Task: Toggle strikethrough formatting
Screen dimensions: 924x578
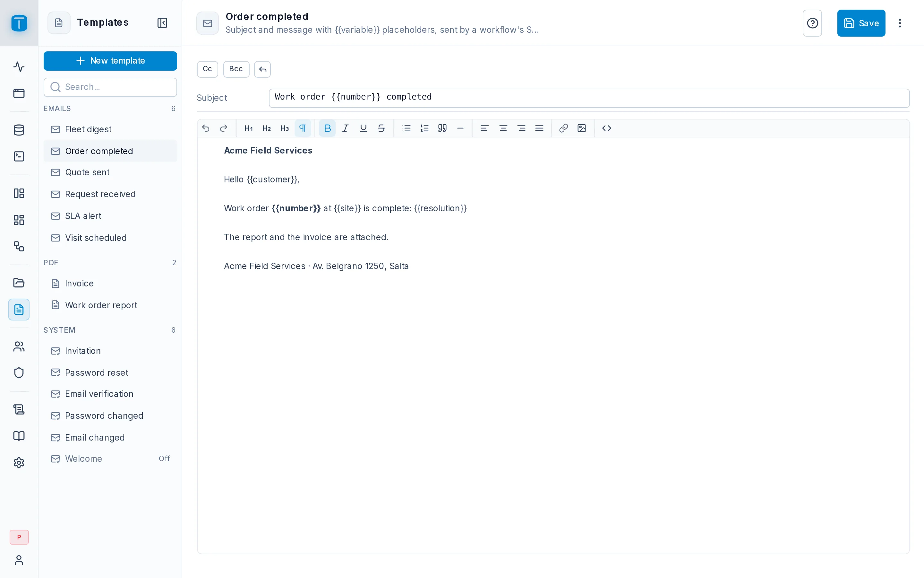Action: click(381, 128)
